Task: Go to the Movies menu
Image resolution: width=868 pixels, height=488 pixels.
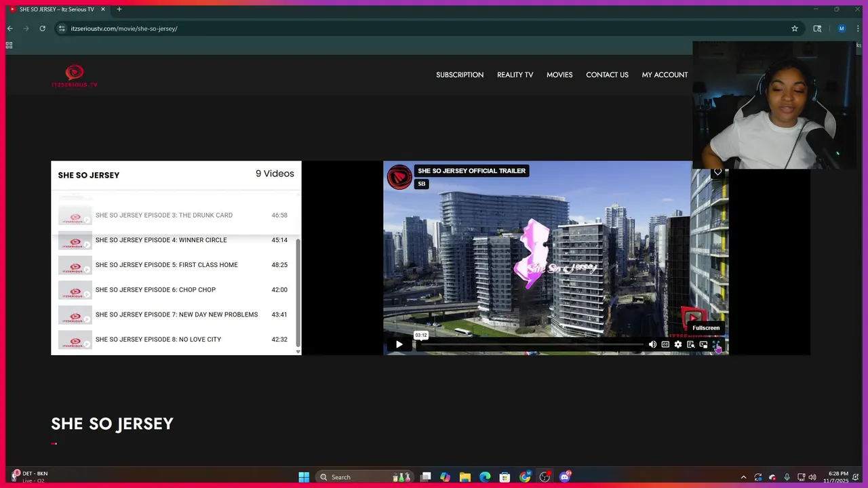Action: coord(559,75)
